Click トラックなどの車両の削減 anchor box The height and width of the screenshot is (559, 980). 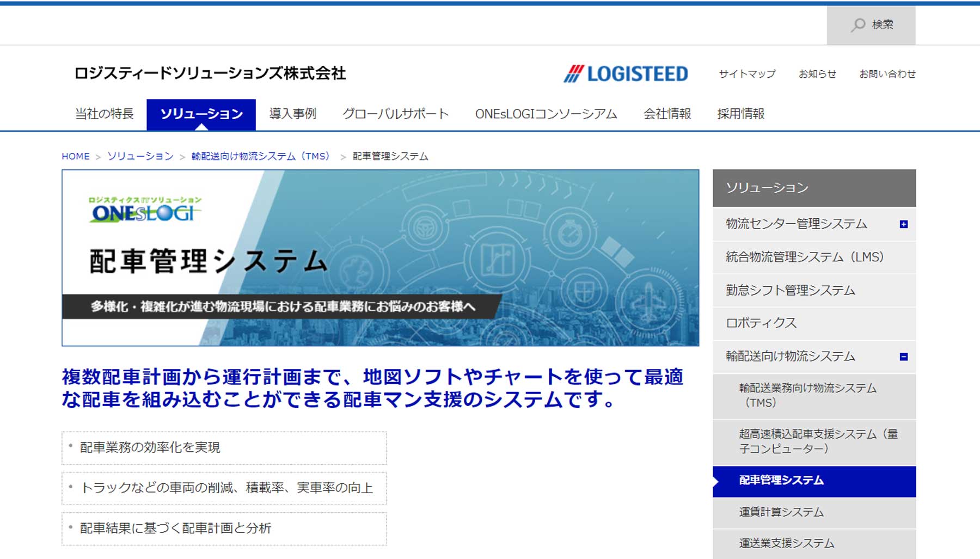[x=224, y=488]
